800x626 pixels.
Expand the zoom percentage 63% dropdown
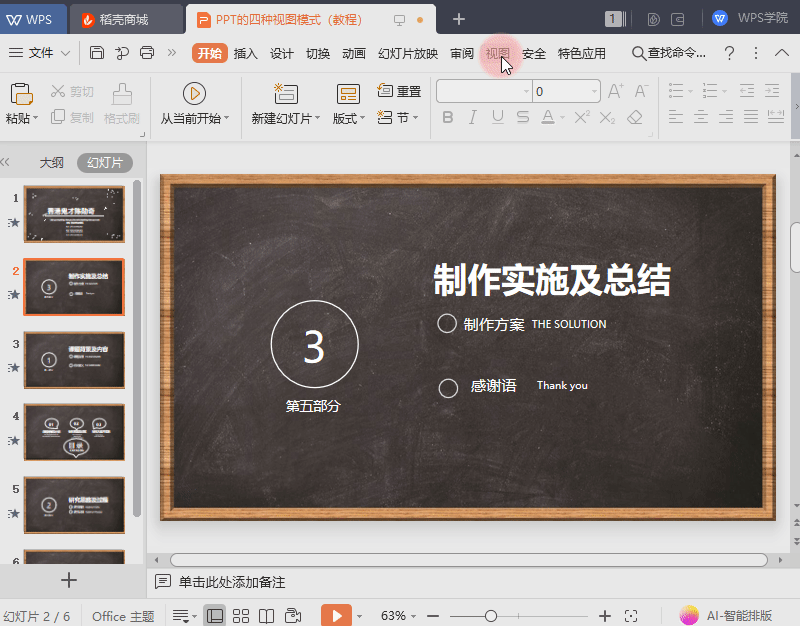click(414, 616)
